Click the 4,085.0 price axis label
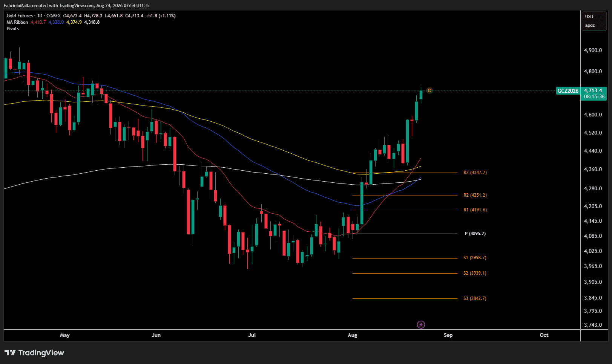This screenshot has width=612, height=364. 593,236
